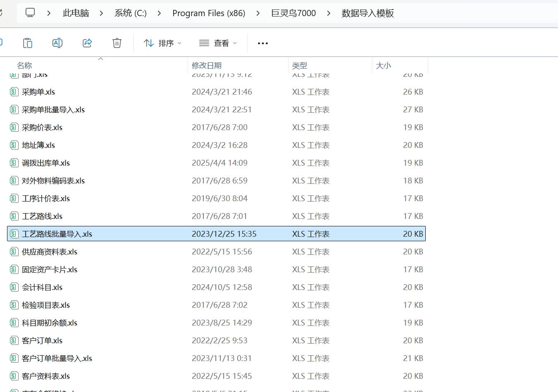Open the 查看 view dropdown
This screenshot has width=558, height=392.
(x=218, y=43)
